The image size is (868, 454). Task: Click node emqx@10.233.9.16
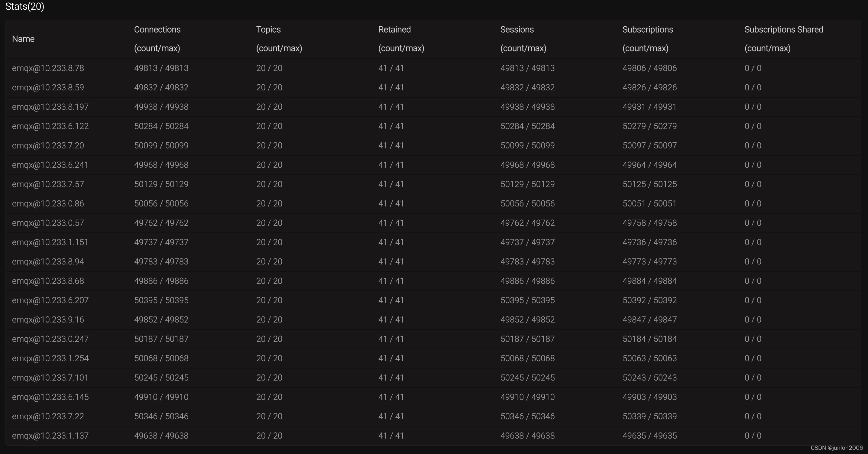pyautogui.click(x=48, y=319)
